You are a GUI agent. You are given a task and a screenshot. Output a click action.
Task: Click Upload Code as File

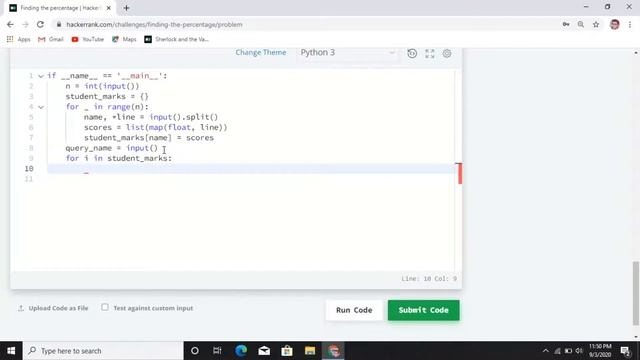(53, 308)
